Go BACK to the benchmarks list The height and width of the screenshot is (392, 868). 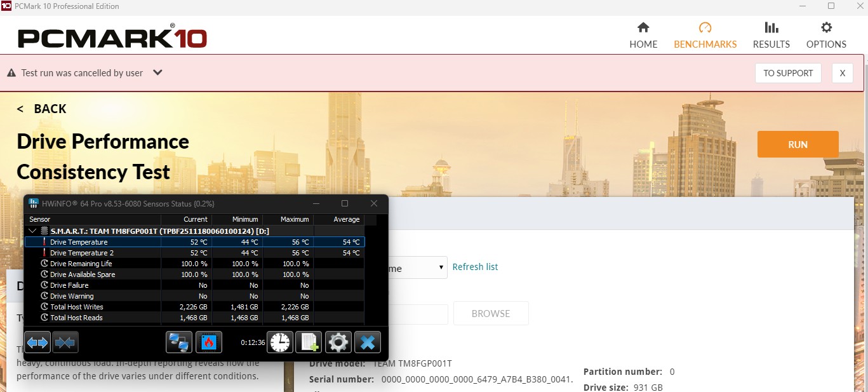pos(42,109)
